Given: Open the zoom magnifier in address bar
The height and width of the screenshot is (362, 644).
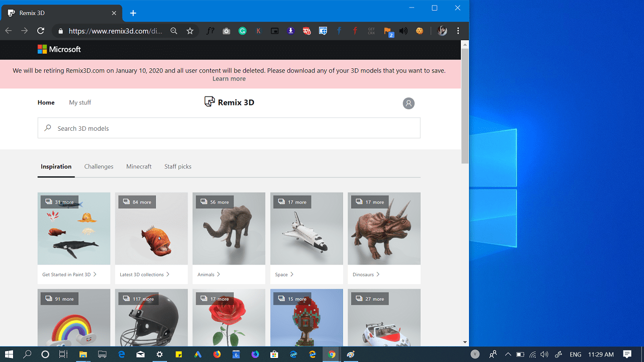Looking at the screenshot, I should pyautogui.click(x=174, y=31).
